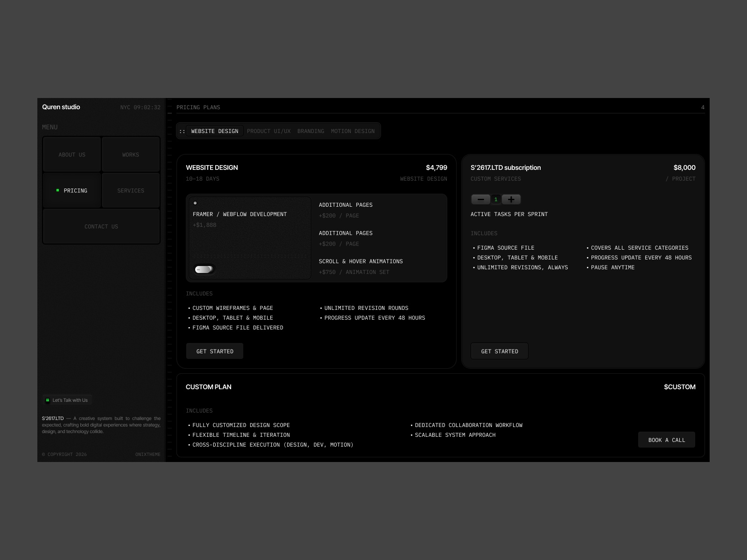
Task: Click the Pricing Plans section header
Action: (x=198, y=107)
